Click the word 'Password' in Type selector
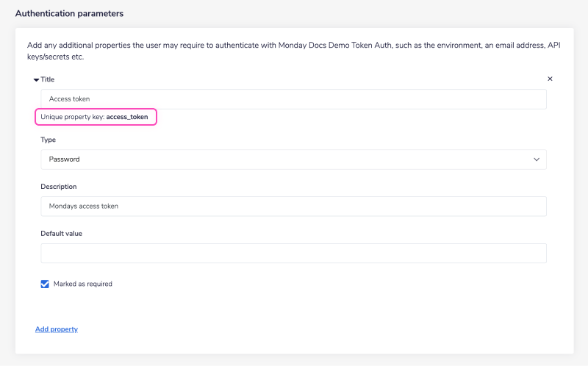This screenshot has width=588, height=366. pos(65,159)
